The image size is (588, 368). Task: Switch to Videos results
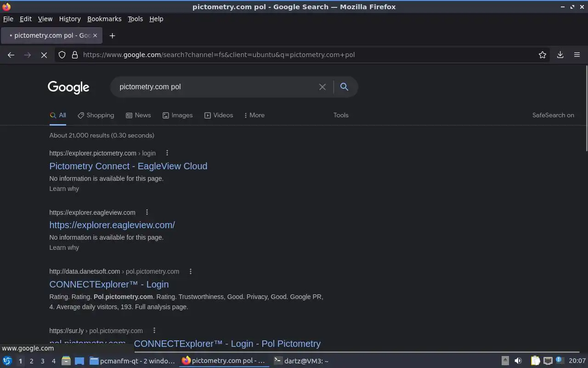click(x=219, y=115)
